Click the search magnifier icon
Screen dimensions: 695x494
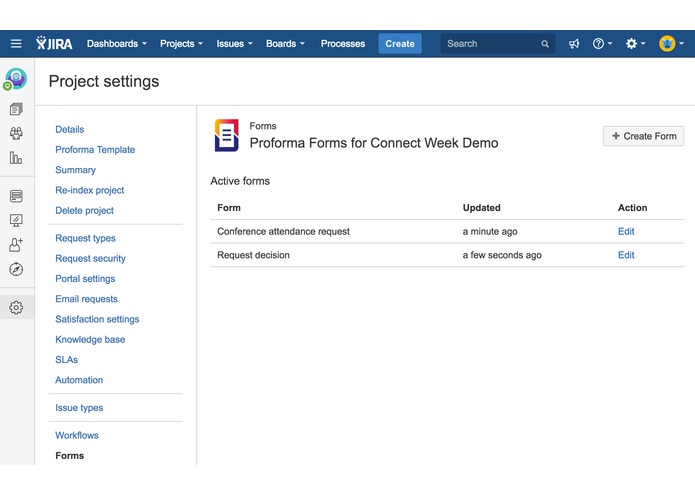(x=545, y=44)
